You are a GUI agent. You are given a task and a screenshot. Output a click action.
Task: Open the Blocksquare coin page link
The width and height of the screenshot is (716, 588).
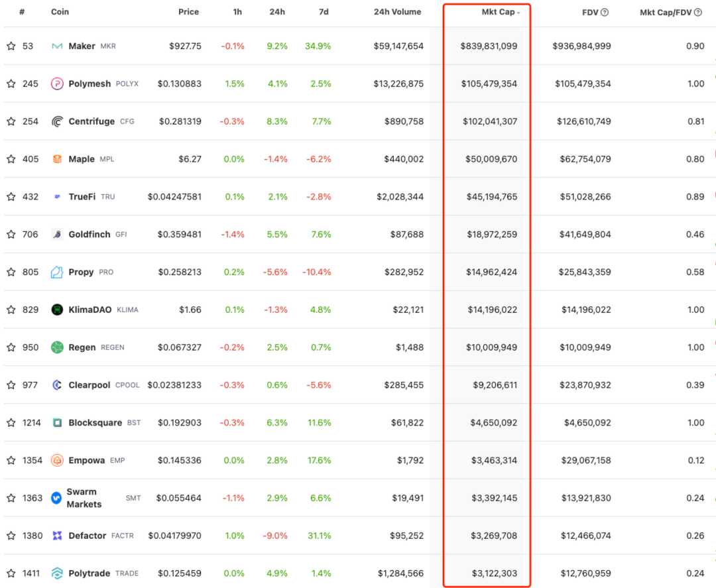click(95, 423)
